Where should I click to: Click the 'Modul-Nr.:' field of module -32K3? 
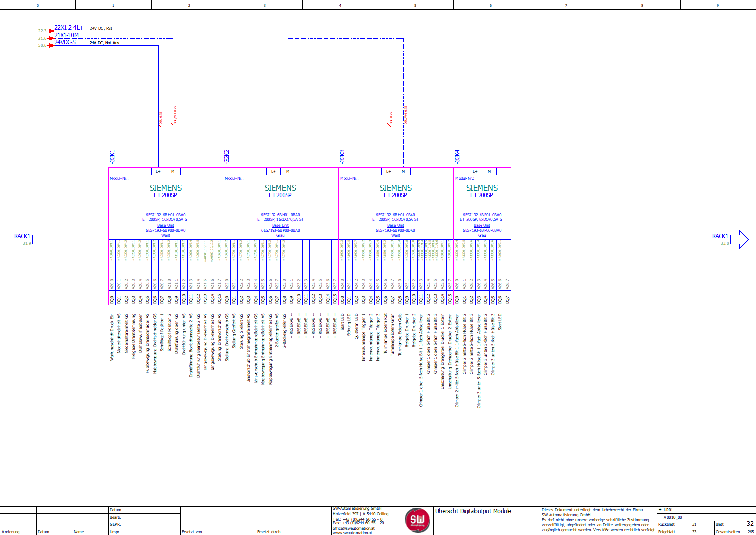tap(349, 178)
